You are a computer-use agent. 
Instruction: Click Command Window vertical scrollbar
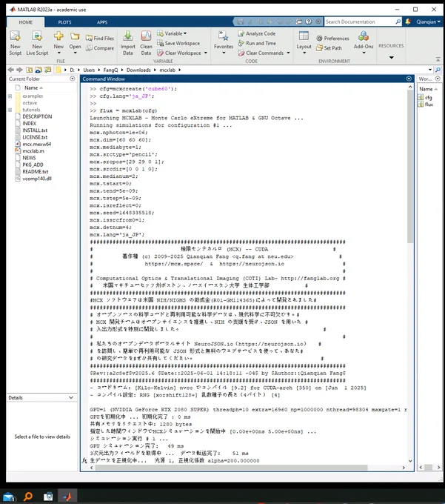coord(410,167)
